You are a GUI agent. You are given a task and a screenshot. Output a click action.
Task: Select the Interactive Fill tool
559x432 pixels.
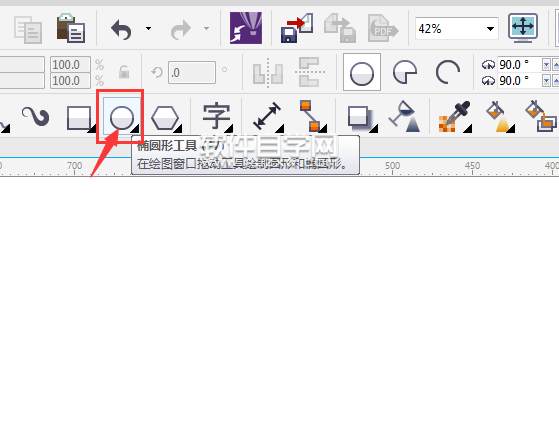[x=500, y=116]
